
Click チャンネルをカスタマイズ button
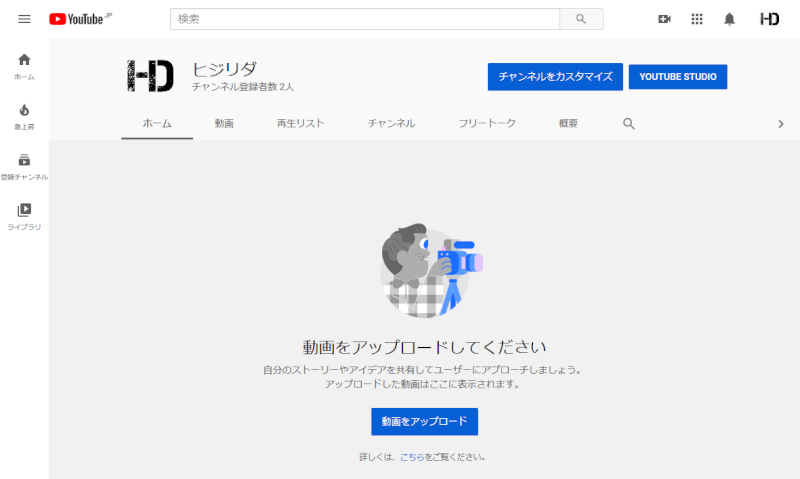(x=555, y=77)
